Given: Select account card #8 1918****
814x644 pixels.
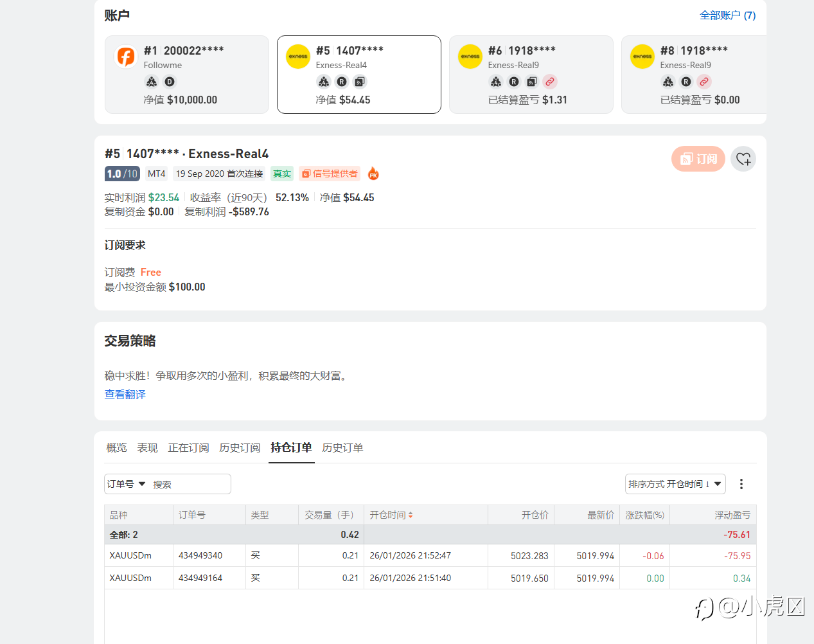Looking at the screenshot, I should tap(695, 75).
